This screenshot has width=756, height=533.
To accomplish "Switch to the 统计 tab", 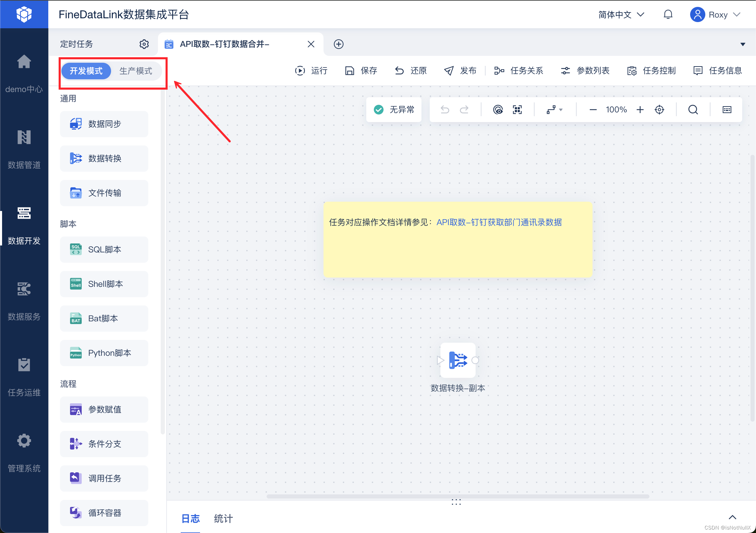I will point(223,518).
